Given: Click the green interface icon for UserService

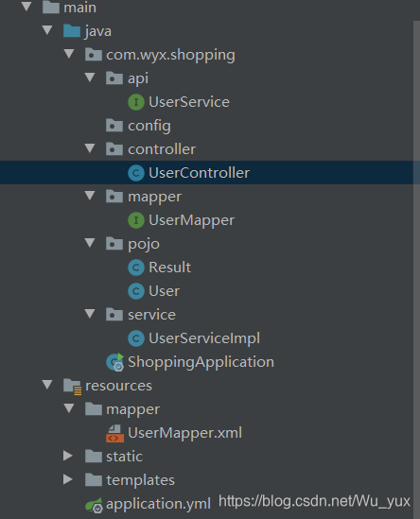Looking at the screenshot, I should coord(136,102).
